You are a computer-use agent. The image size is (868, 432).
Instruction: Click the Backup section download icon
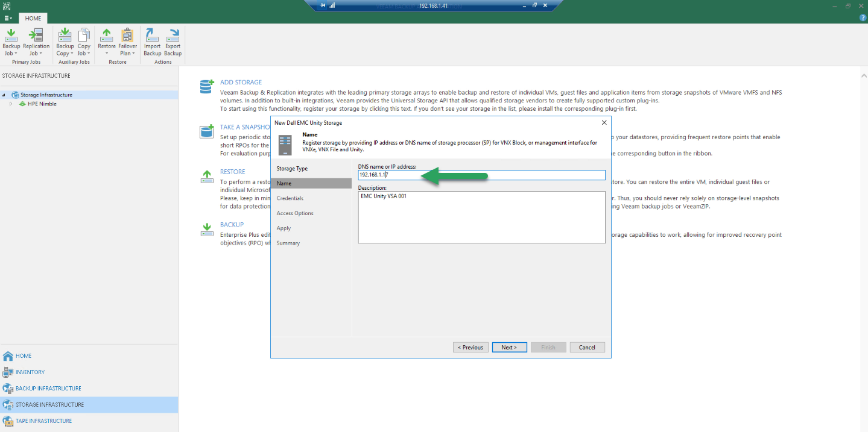coord(207,229)
